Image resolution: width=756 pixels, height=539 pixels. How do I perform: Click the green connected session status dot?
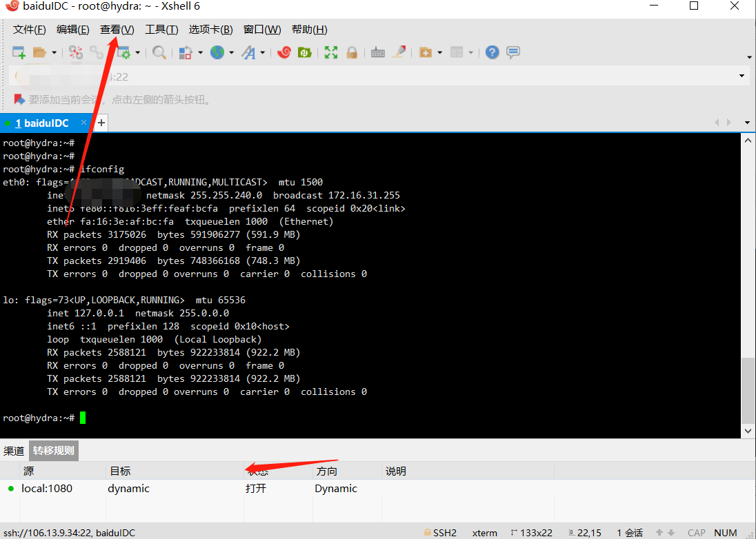pyautogui.click(x=7, y=122)
